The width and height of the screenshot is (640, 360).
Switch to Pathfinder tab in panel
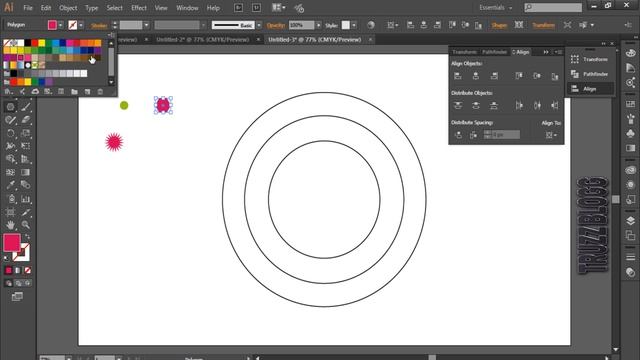(x=494, y=52)
